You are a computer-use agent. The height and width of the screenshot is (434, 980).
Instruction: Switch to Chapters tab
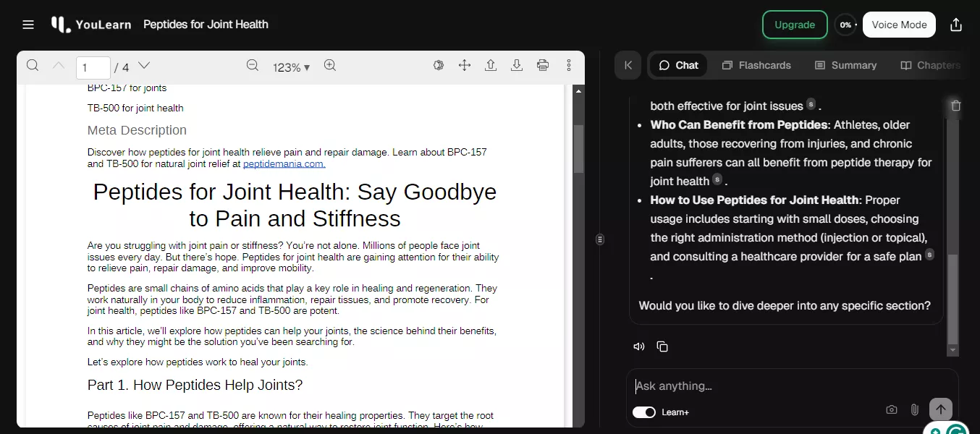point(931,65)
